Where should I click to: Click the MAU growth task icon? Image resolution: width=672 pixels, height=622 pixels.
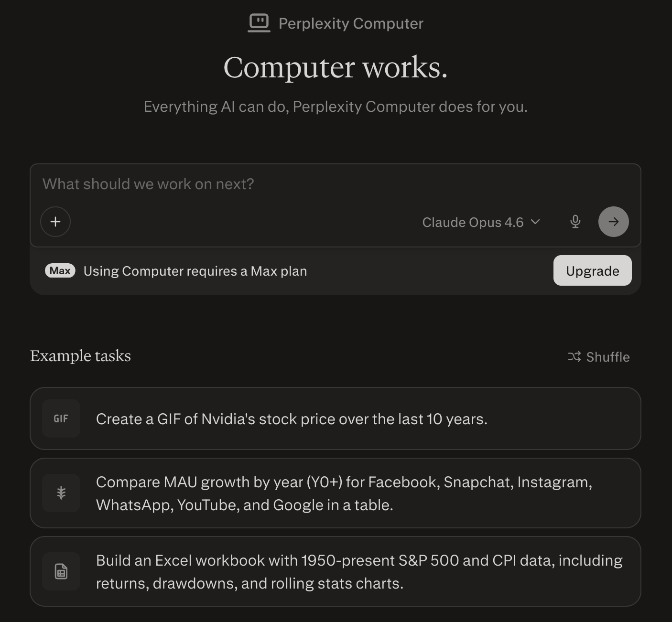61,493
